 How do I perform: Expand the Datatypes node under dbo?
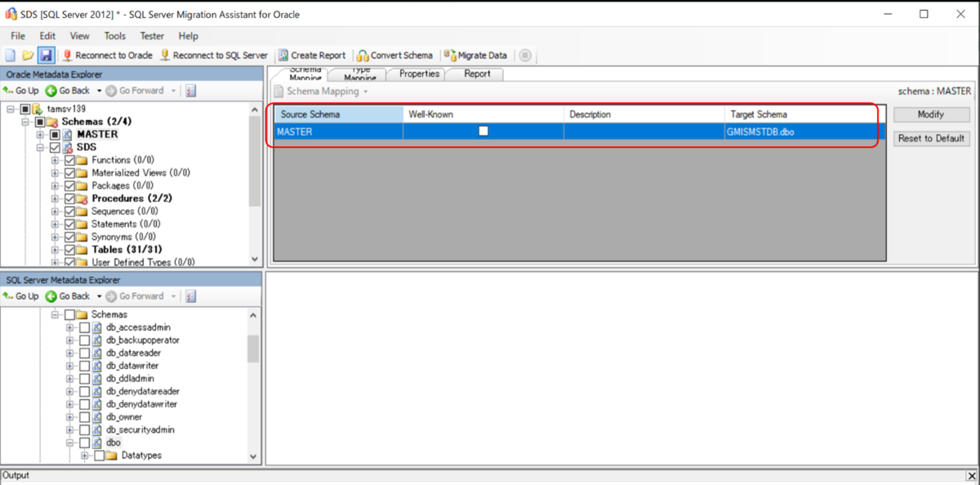[85, 456]
